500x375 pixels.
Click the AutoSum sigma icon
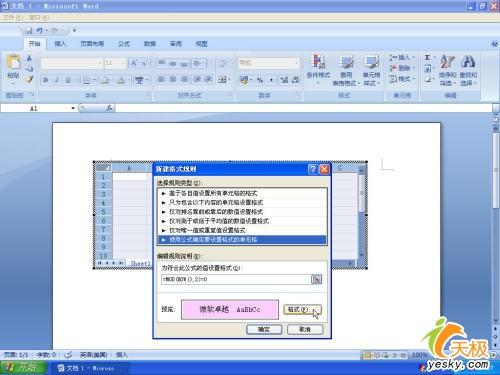tap(427, 58)
